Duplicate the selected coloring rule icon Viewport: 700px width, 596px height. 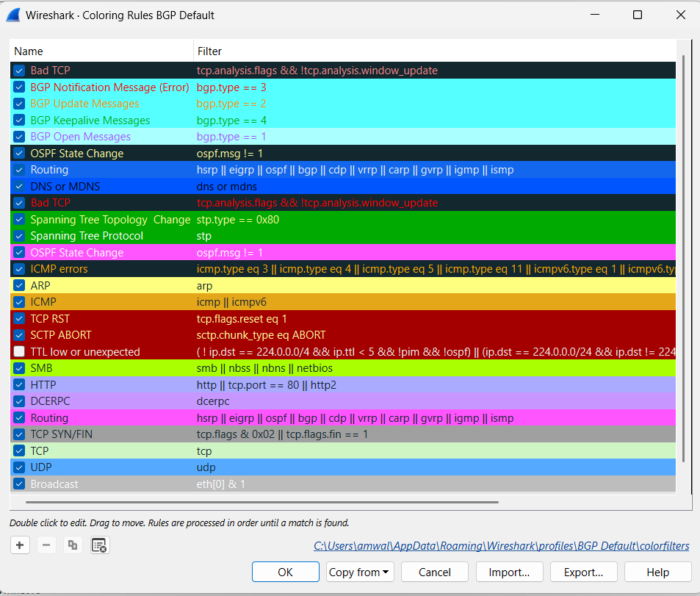[x=73, y=545]
